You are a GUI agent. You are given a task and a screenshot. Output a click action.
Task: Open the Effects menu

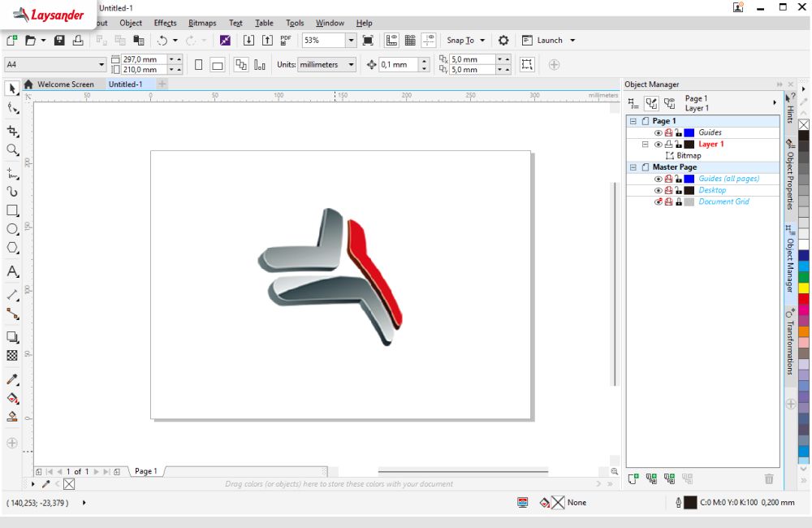[165, 23]
